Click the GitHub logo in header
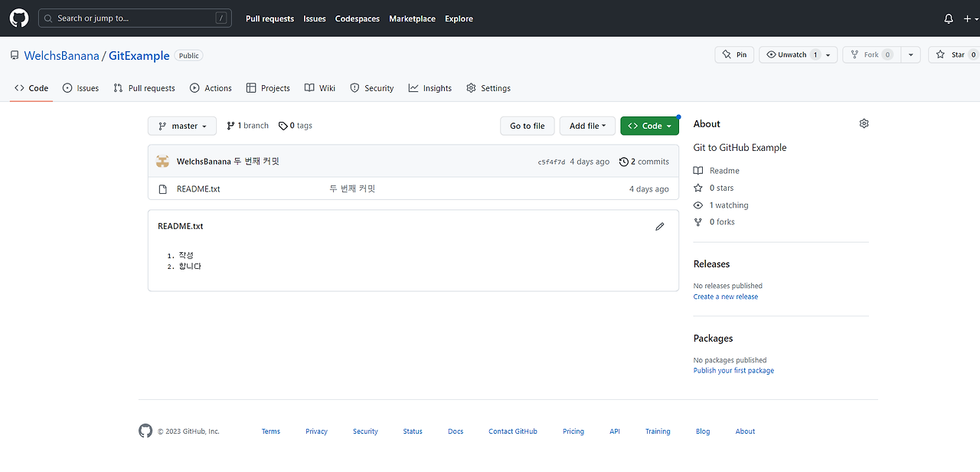The image size is (980, 472). click(x=19, y=18)
